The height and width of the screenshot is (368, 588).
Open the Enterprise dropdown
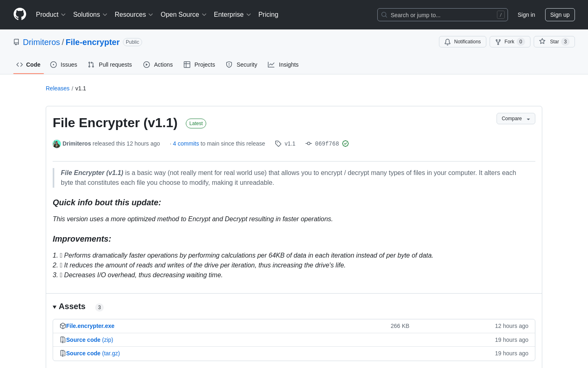point(232,15)
